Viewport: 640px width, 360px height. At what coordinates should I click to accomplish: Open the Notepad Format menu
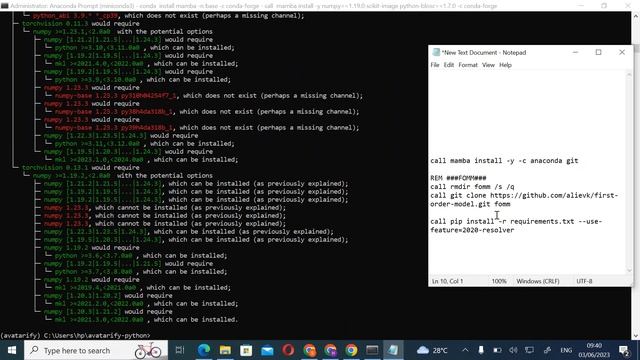coord(468,65)
